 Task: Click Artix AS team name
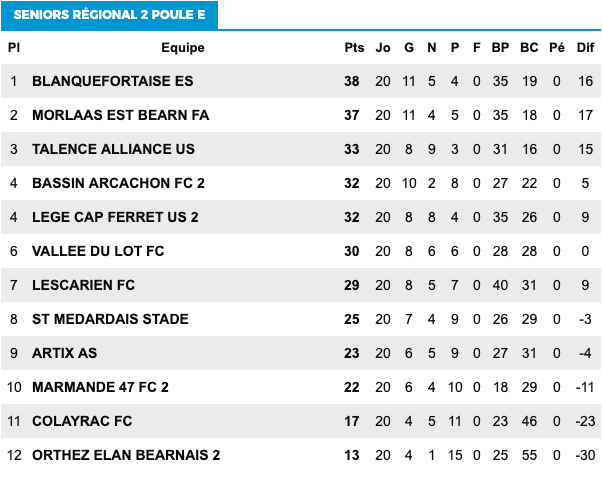65,353
